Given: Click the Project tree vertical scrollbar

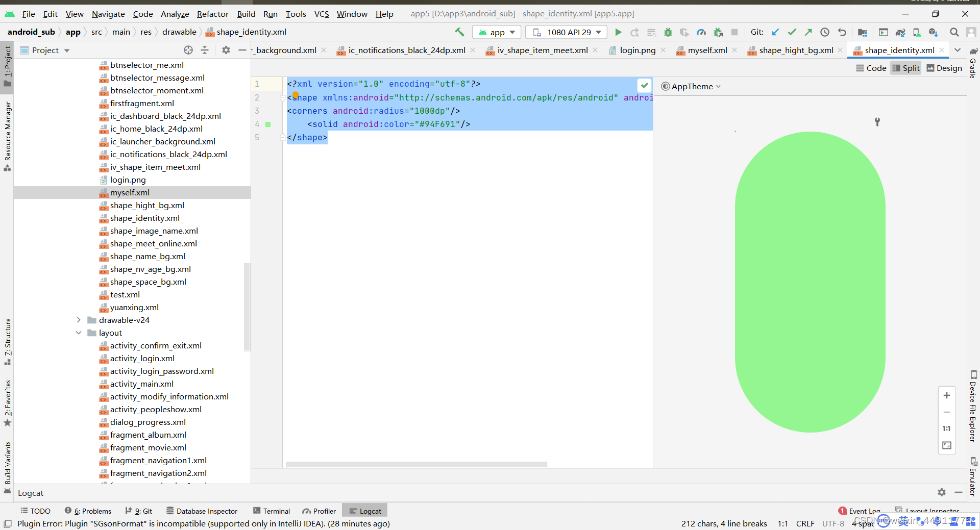Looking at the screenshot, I should point(247,307).
